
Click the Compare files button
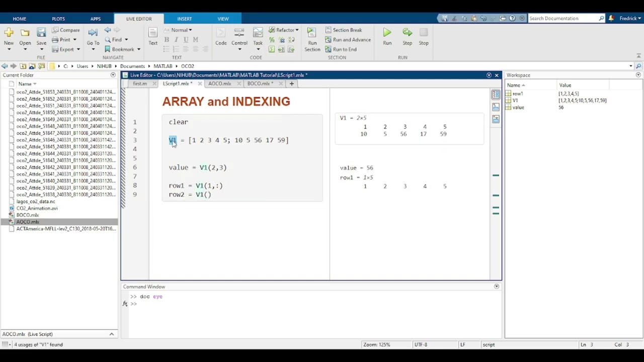(x=66, y=30)
